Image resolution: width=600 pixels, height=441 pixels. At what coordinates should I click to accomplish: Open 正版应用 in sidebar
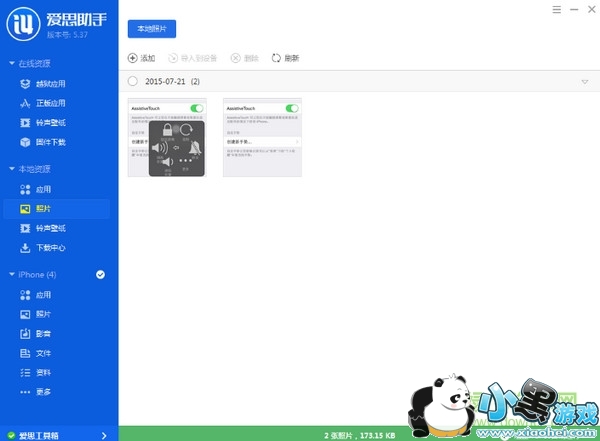(43, 103)
